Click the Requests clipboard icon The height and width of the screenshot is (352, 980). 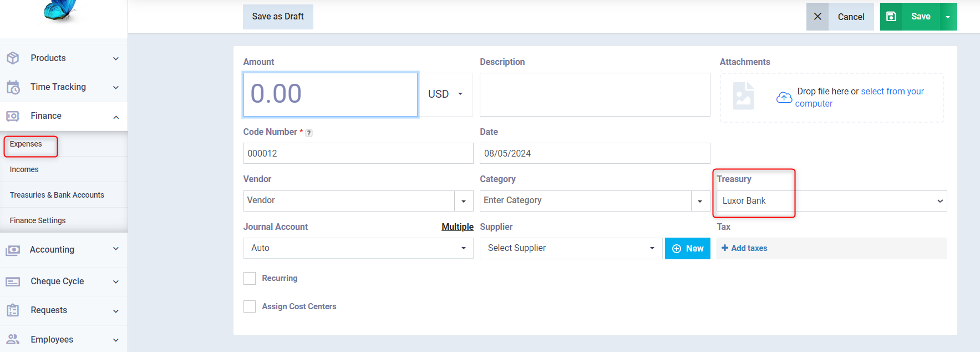click(x=13, y=310)
